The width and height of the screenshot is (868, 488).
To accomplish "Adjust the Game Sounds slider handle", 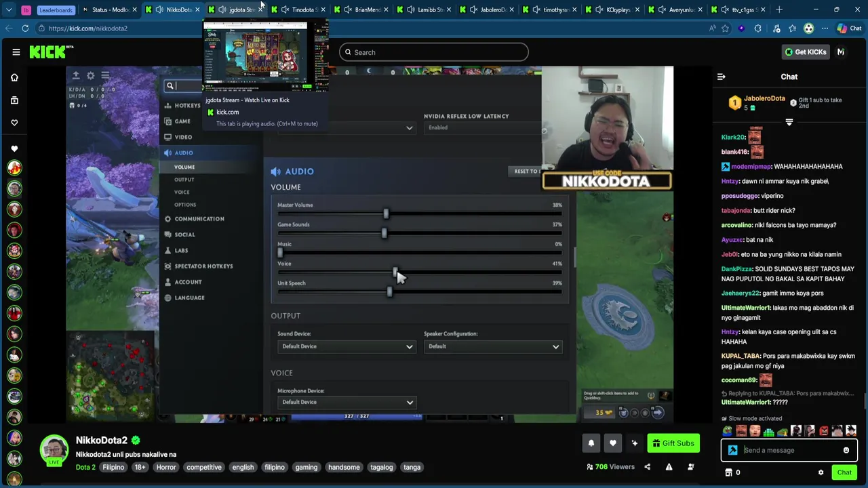I will (384, 233).
